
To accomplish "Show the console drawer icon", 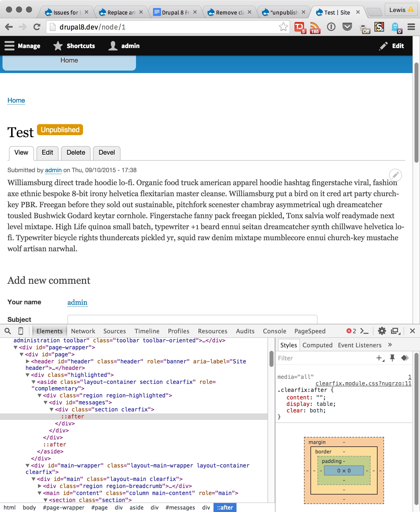I will (364, 331).
